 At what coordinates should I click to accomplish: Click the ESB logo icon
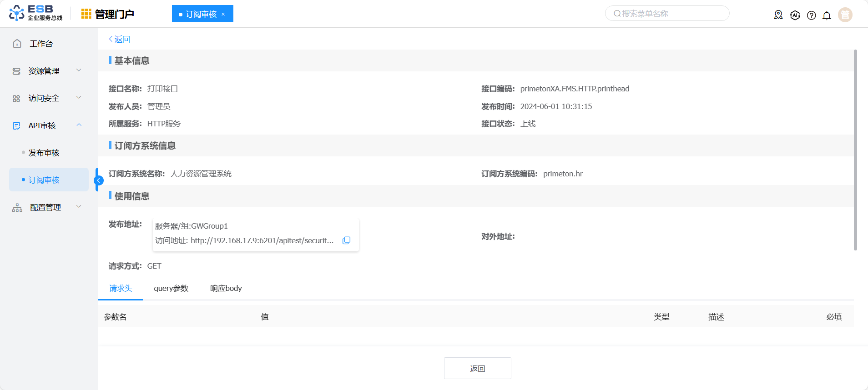17,13
